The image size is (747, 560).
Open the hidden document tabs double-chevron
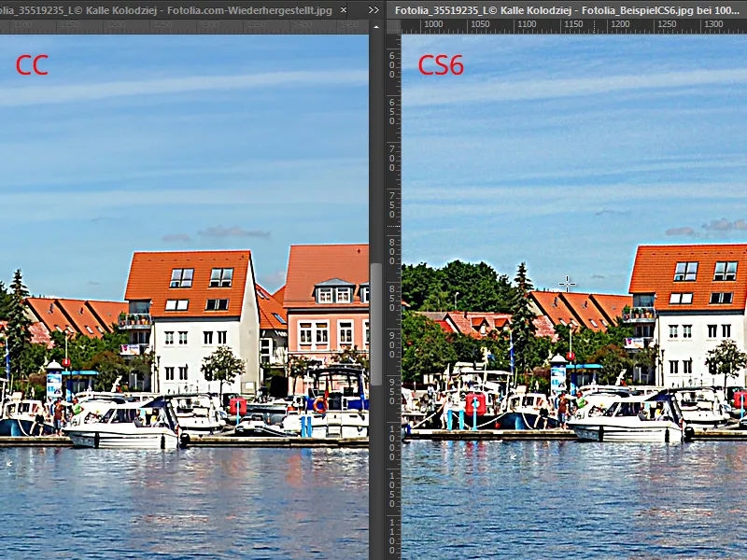coord(374,10)
